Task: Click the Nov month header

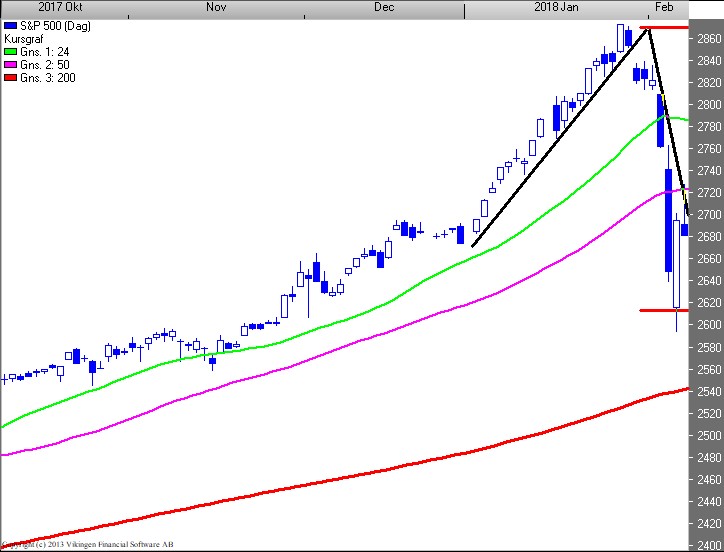Action: click(x=216, y=7)
